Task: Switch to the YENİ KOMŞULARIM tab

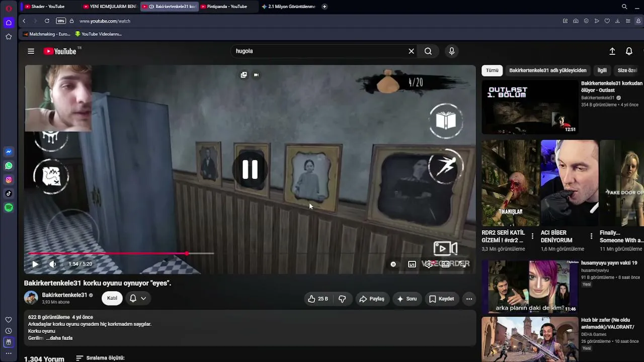Action: tap(110, 7)
